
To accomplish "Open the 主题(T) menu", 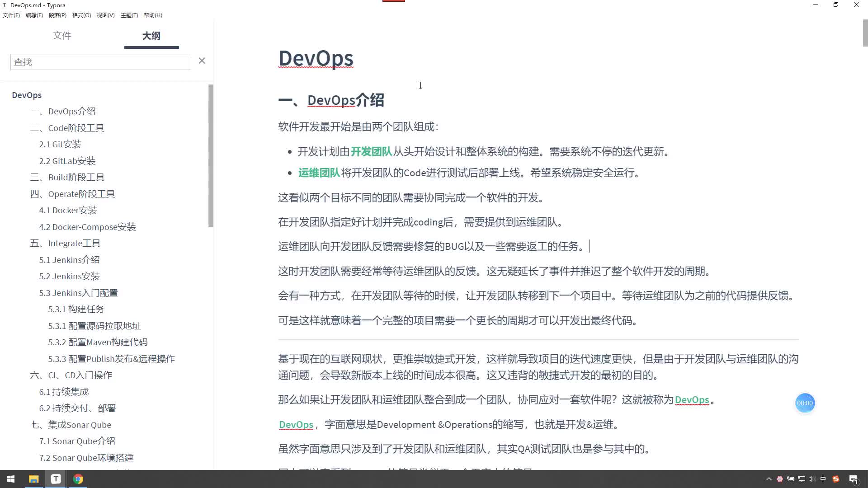I will 129,15.
